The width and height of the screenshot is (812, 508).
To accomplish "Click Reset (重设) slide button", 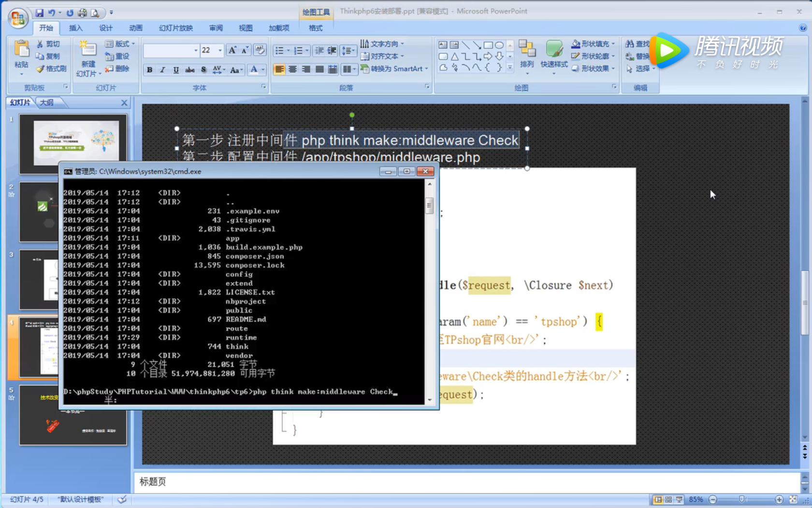I will point(117,56).
